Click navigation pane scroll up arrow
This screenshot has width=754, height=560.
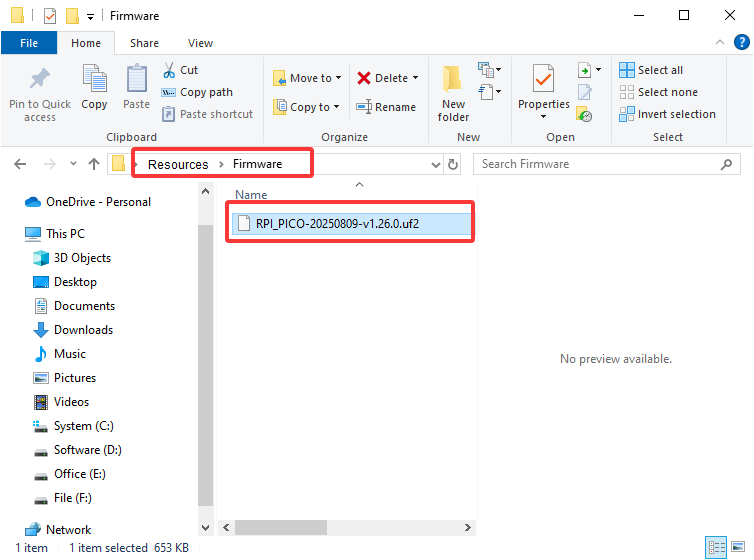tap(205, 191)
